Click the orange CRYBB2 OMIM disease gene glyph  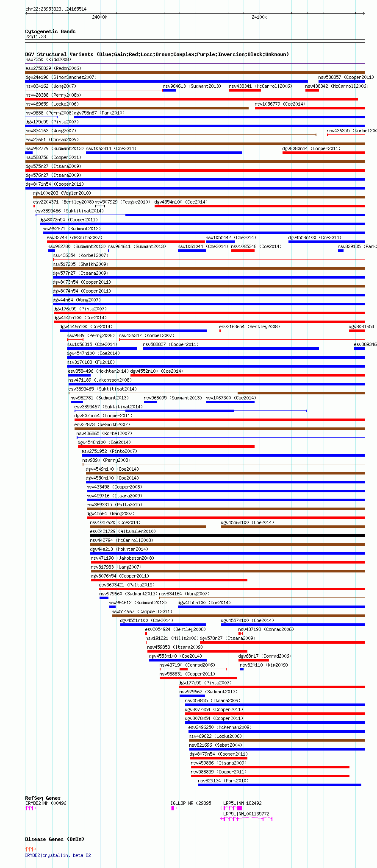[31, 849]
